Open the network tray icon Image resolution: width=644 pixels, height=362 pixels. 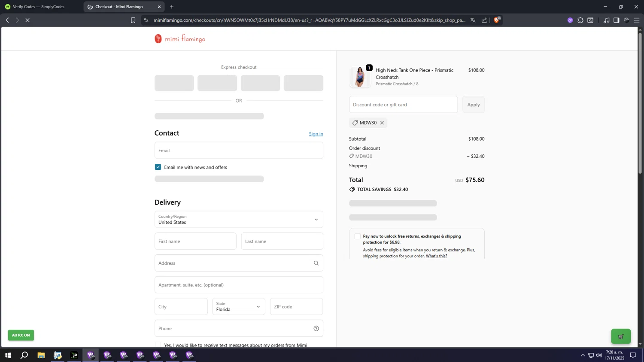point(591,355)
